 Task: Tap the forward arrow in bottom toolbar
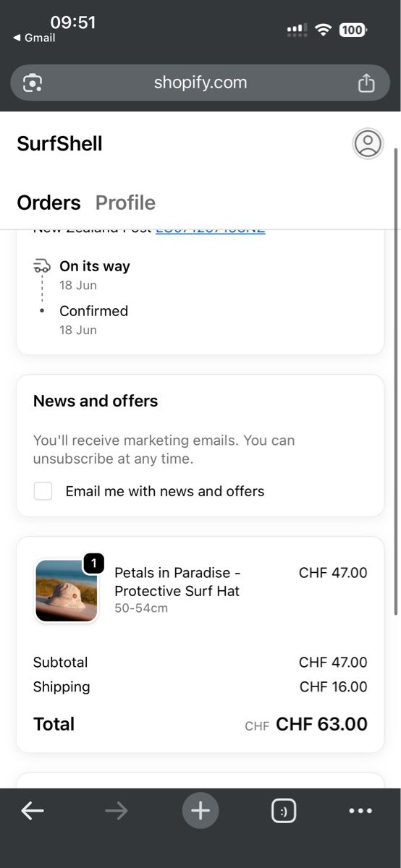[116, 811]
